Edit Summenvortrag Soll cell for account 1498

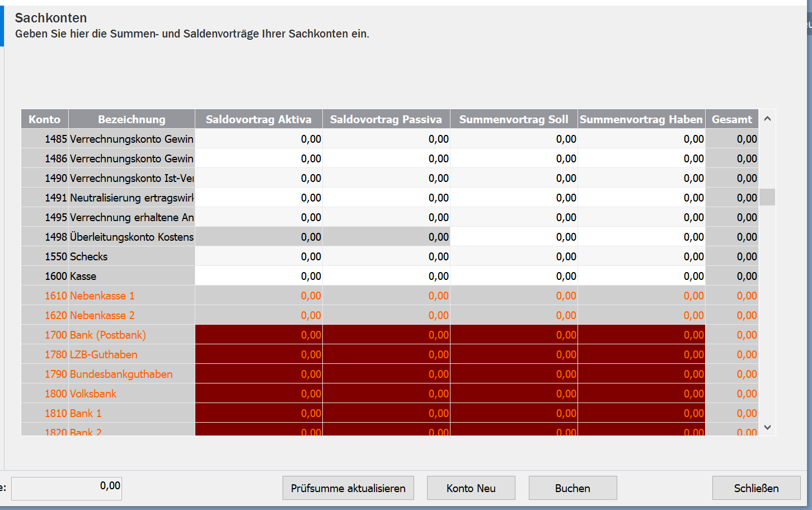coord(514,237)
